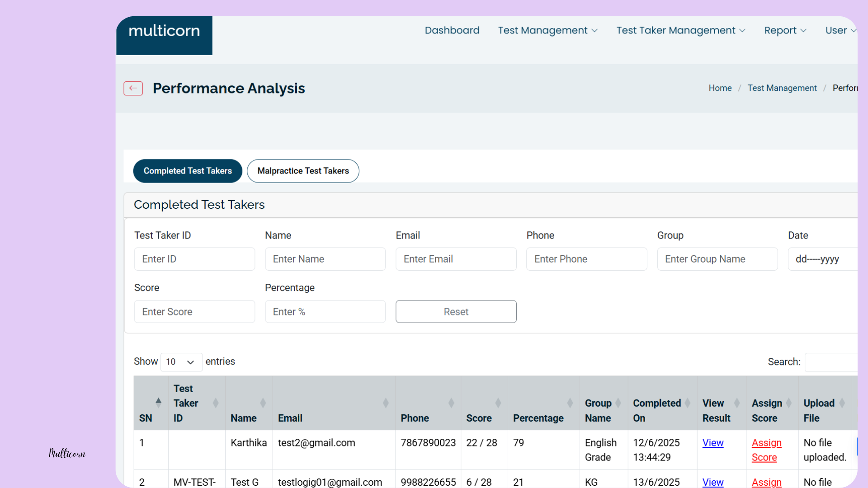
Task: Sort table by Phone column icon
Action: (451, 403)
